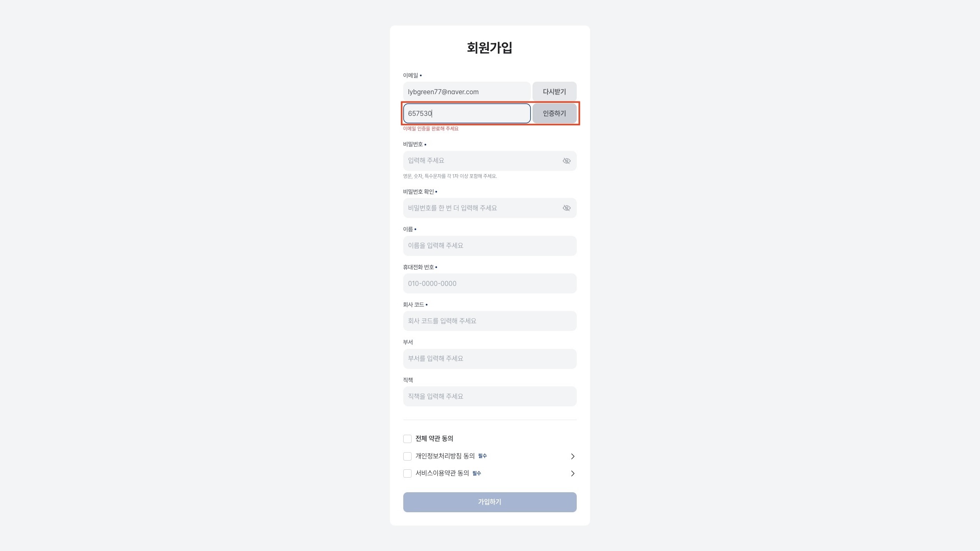The image size is (980, 551).
Task: Toggle visibility eye icon in 비밀번호 확인 field
Action: click(566, 208)
